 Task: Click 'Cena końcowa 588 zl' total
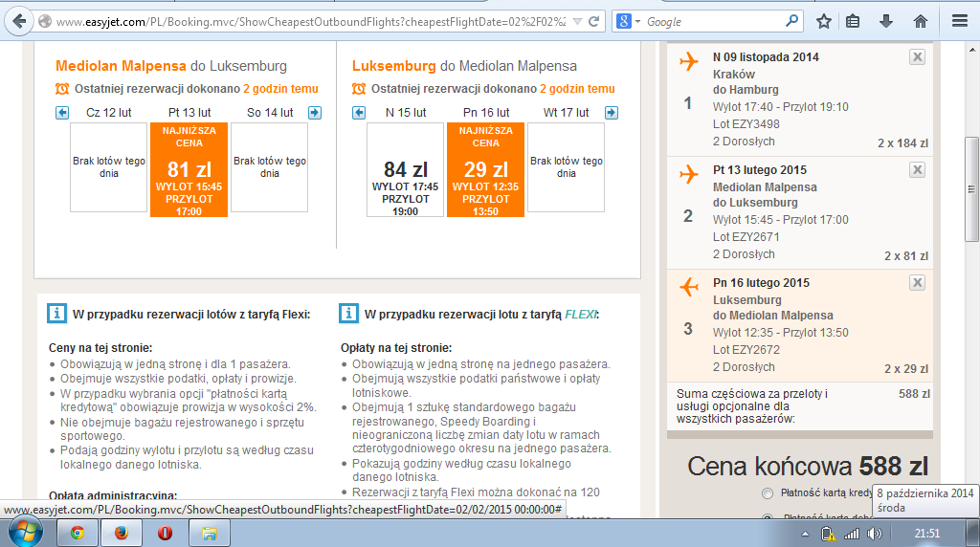(x=808, y=467)
